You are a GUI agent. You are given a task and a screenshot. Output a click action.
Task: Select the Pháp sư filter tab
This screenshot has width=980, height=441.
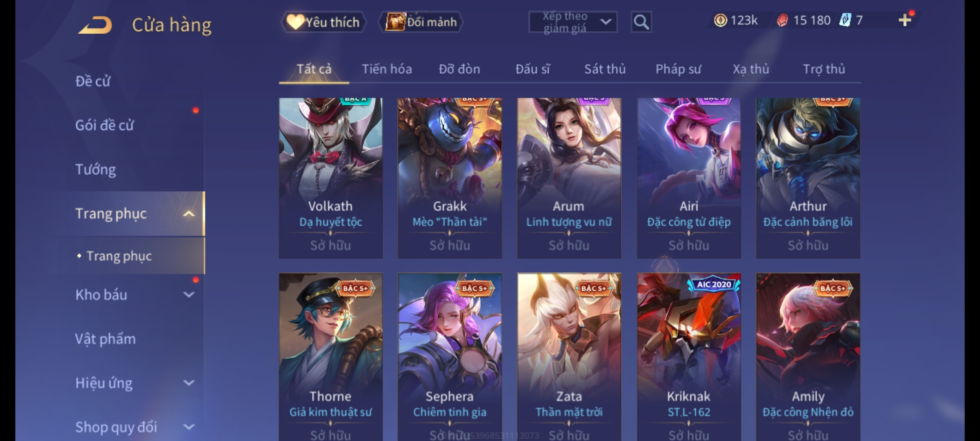pos(678,69)
